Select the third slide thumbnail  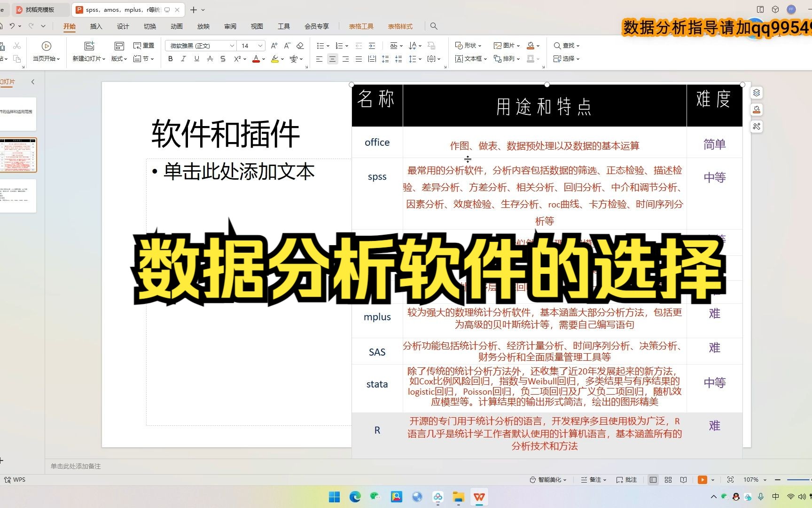18,196
